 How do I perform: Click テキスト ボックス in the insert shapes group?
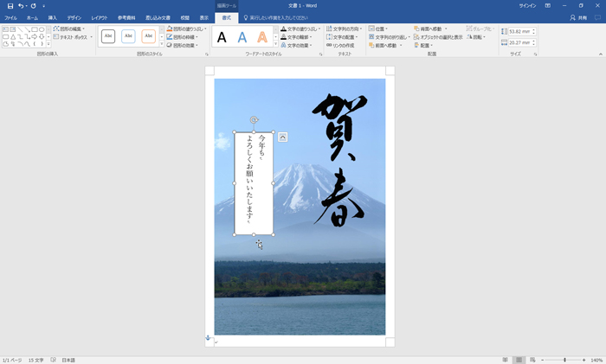pos(74,37)
